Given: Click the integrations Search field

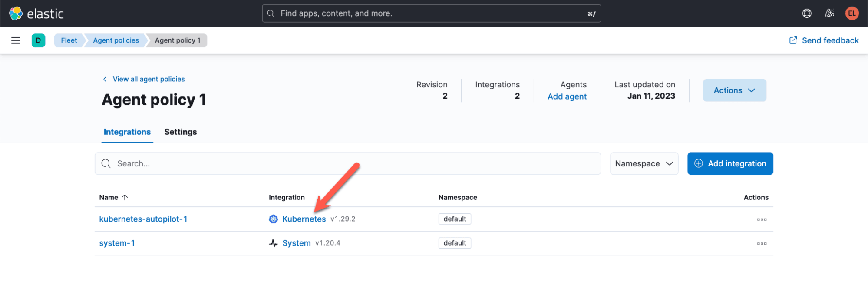Looking at the screenshot, I should click(347, 164).
